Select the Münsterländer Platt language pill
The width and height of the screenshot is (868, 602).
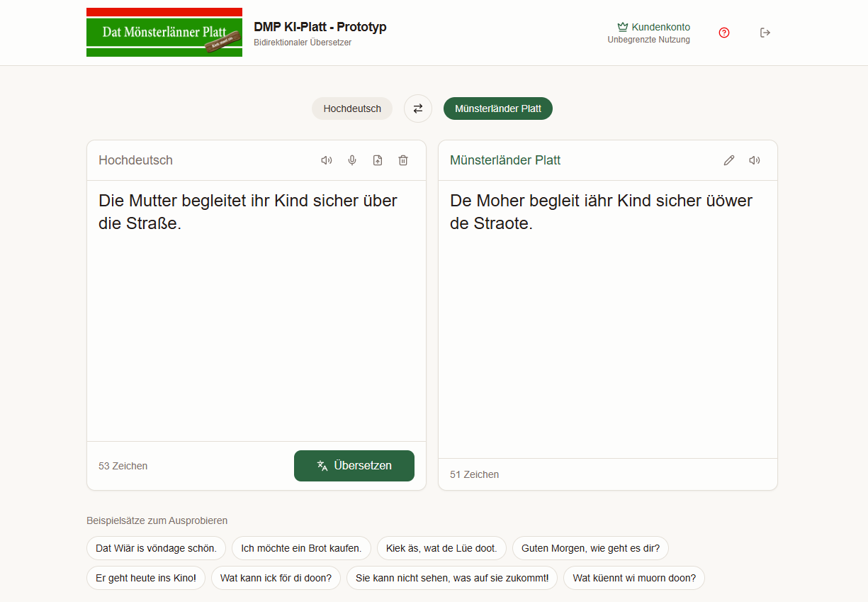click(498, 108)
